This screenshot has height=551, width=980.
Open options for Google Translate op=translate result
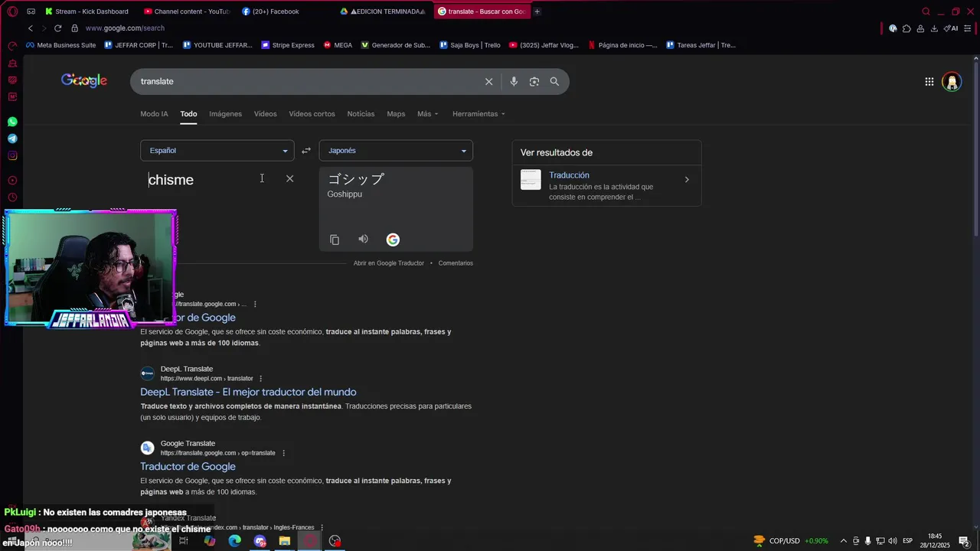click(283, 453)
